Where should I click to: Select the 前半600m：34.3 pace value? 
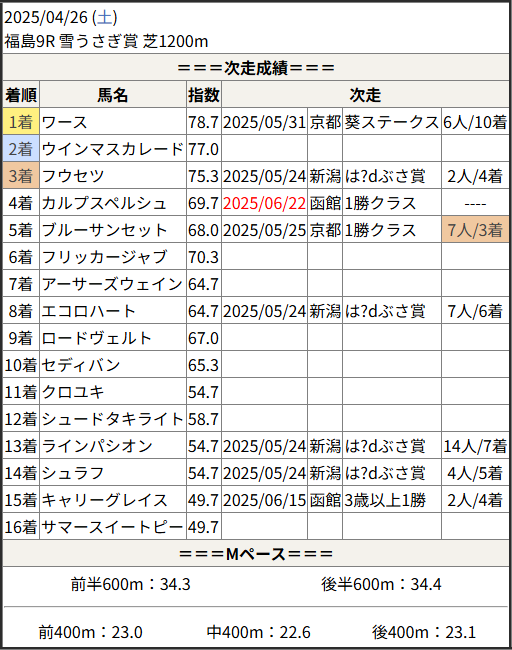131,585
